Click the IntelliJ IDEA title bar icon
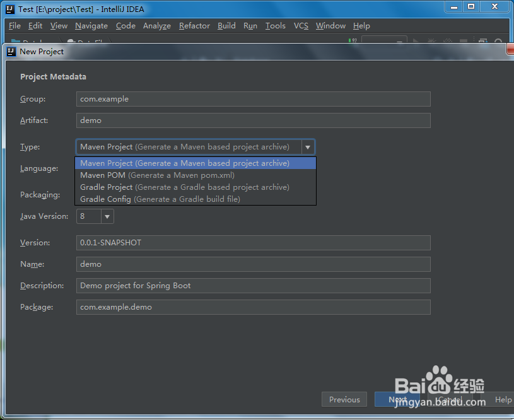The width and height of the screenshot is (514, 420). click(x=10, y=9)
